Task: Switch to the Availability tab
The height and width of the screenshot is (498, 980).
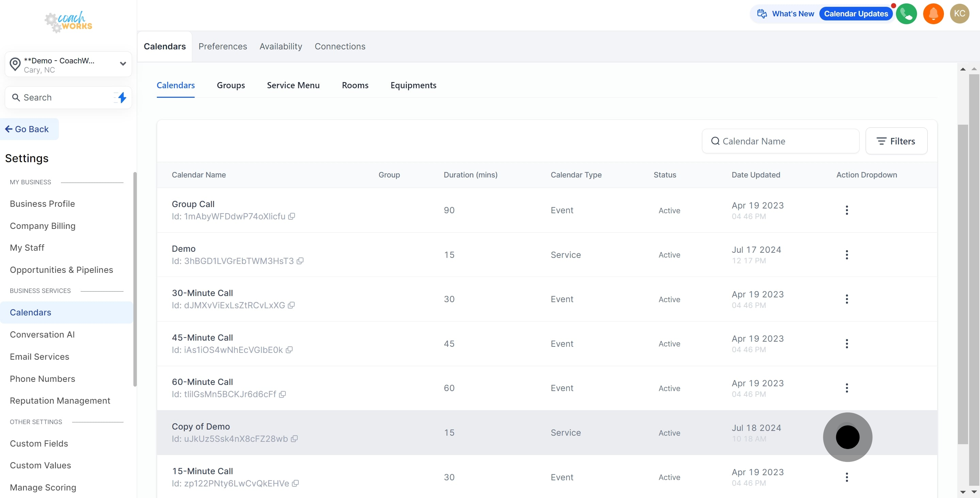Action: 280,46
